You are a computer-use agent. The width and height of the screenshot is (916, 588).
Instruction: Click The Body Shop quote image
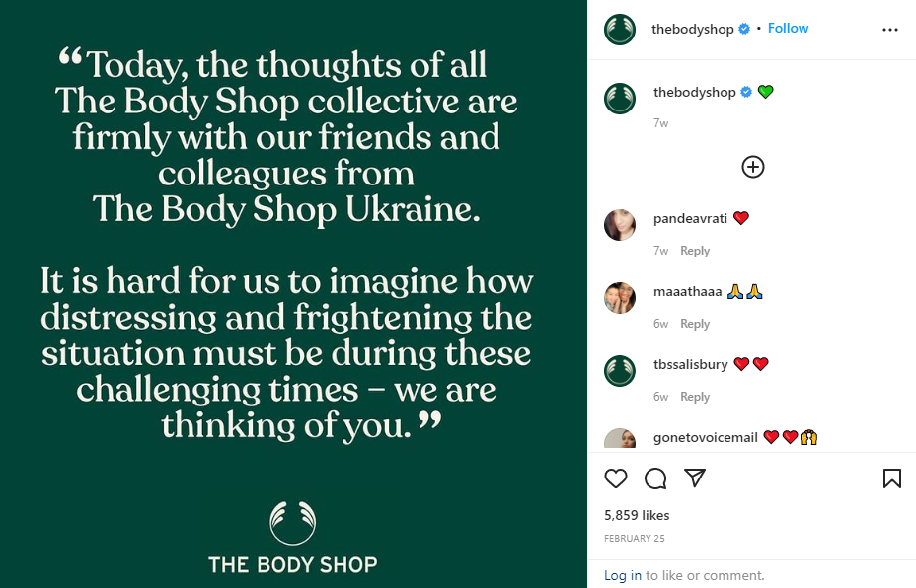coord(293,294)
